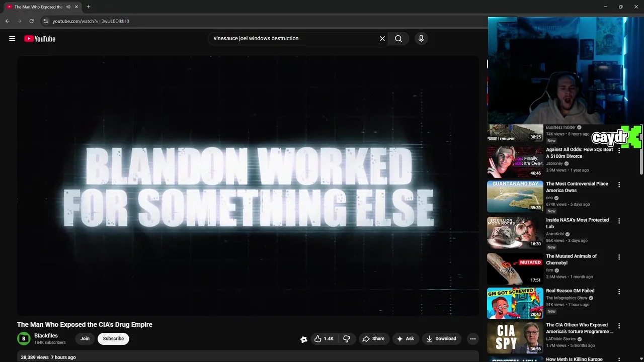Download the video
644x362 pixels.
pos(441,339)
